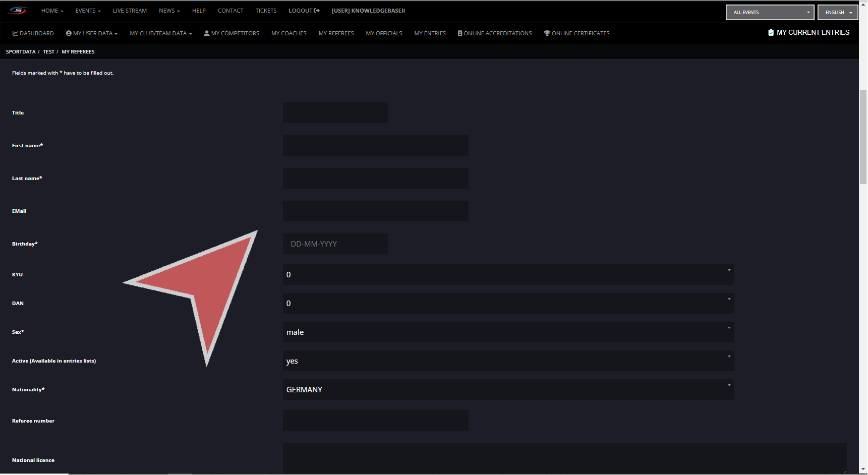Open the Active yes/no dropdown

(508, 361)
